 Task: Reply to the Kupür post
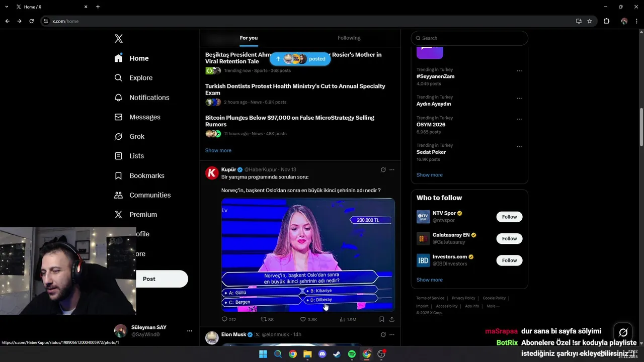click(x=229, y=319)
